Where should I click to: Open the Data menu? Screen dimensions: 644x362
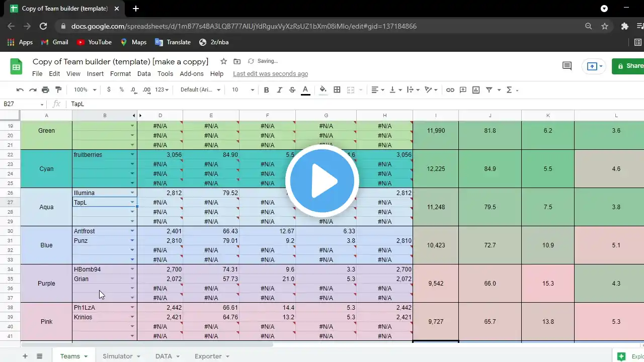144,74
